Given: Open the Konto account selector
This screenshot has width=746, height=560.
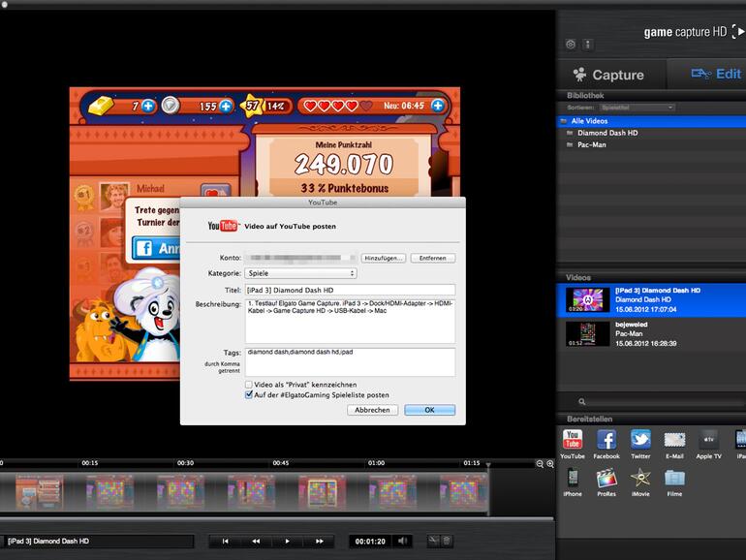Looking at the screenshot, I should coord(301,259).
